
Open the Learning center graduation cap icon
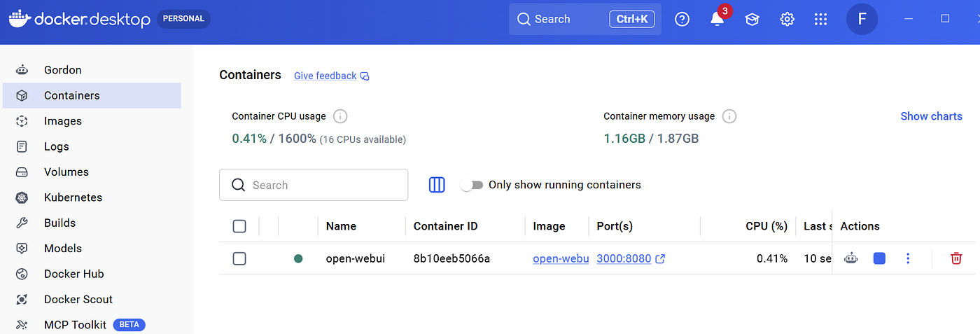pos(752,20)
